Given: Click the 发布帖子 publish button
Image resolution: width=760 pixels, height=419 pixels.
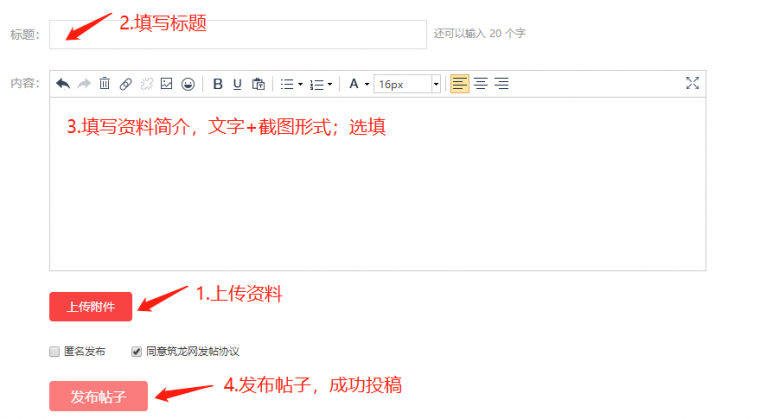Looking at the screenshot, I should 98,396.
